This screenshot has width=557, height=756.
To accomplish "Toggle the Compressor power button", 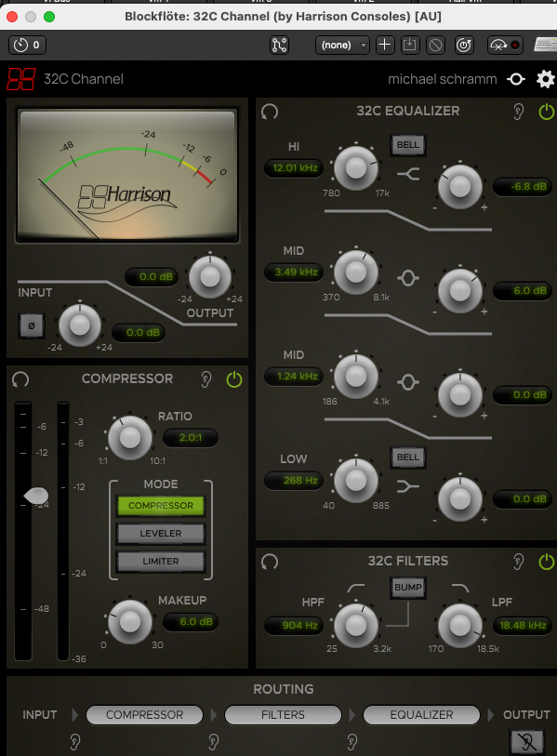I will coord(234,379).
